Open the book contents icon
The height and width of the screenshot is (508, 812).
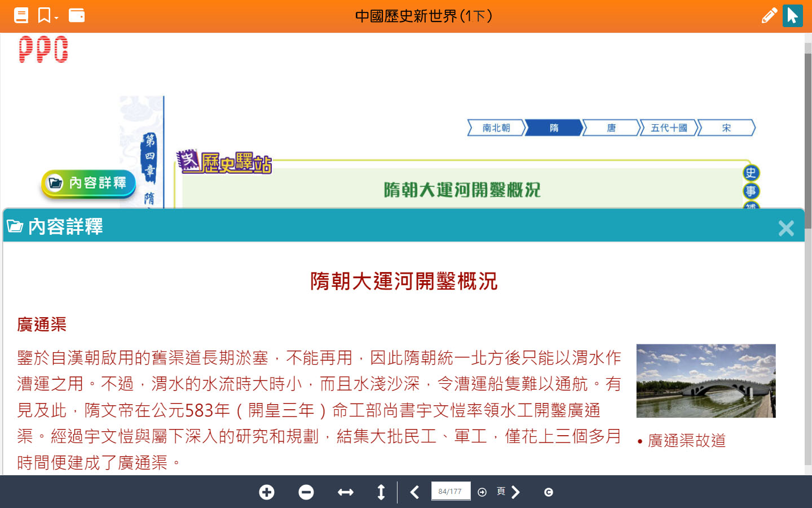pos(21,15)
